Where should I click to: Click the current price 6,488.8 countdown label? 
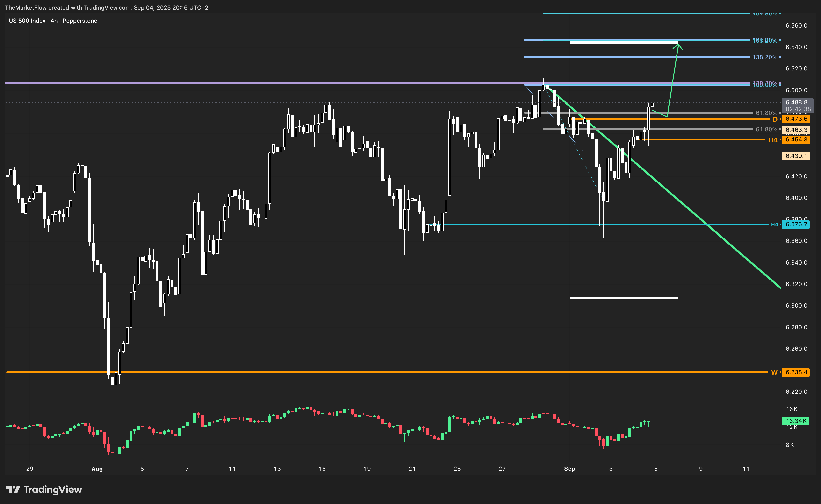pos(798,106)
